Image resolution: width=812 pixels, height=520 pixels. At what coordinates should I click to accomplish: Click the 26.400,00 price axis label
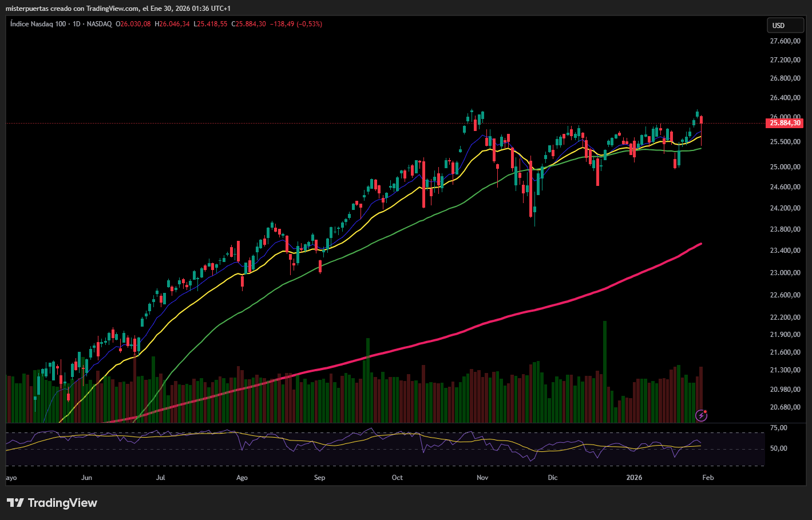coord(785,98)
